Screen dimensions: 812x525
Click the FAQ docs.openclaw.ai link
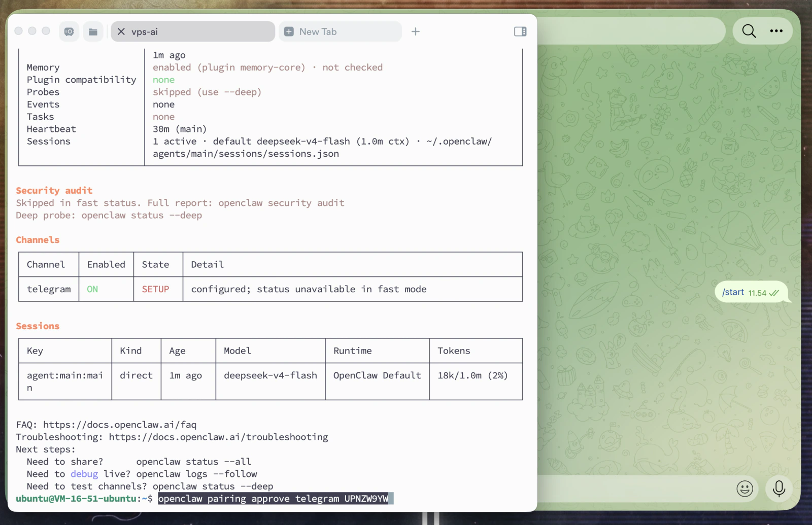(x=120, y=425)
